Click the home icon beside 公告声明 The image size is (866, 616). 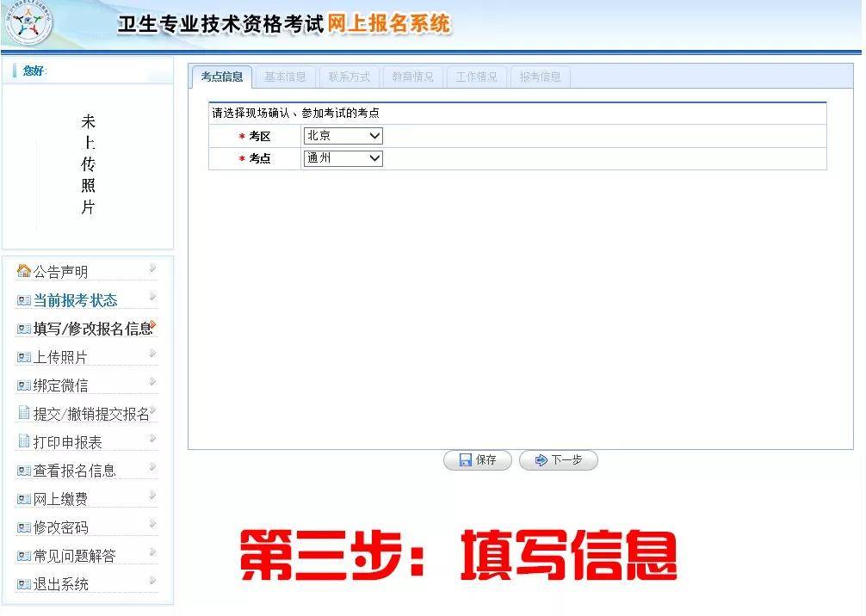tap(24, 271)
